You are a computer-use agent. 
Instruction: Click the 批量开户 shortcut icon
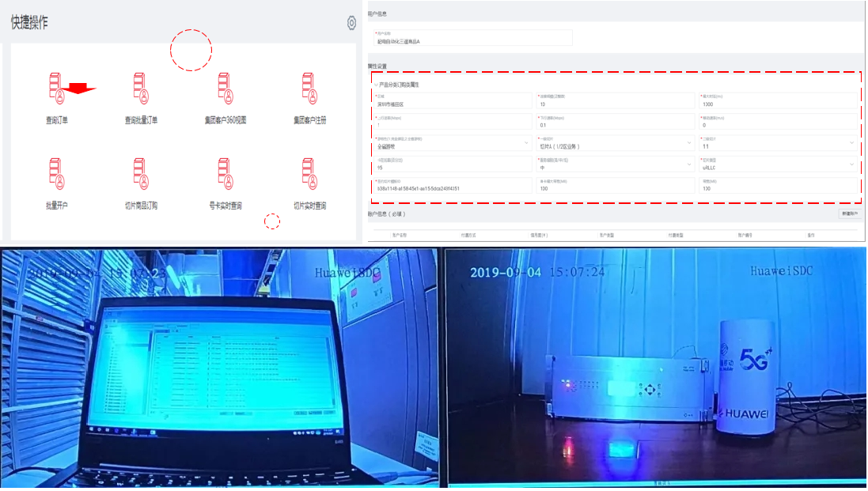tap(57, 174)
